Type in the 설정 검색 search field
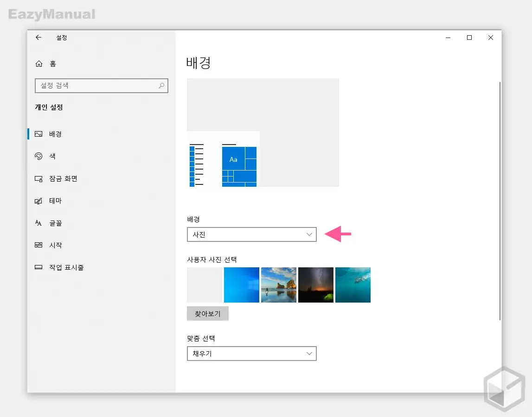This screenshot has width=532, height=417. pos(96,86)
